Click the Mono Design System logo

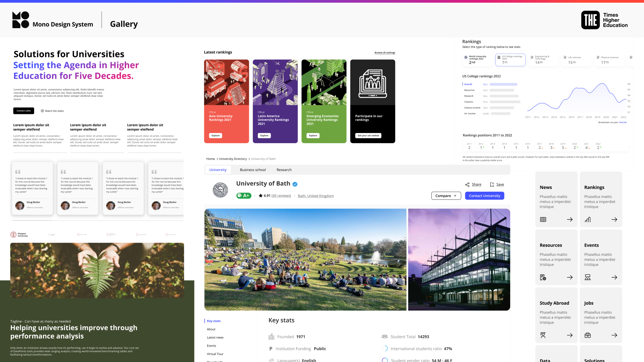point(21,20)
